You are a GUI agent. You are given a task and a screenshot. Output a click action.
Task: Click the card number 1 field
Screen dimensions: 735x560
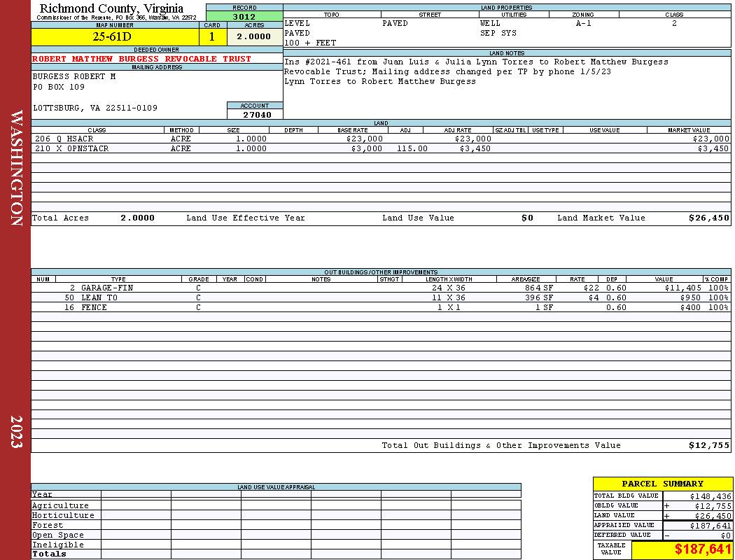pos(213,36)
